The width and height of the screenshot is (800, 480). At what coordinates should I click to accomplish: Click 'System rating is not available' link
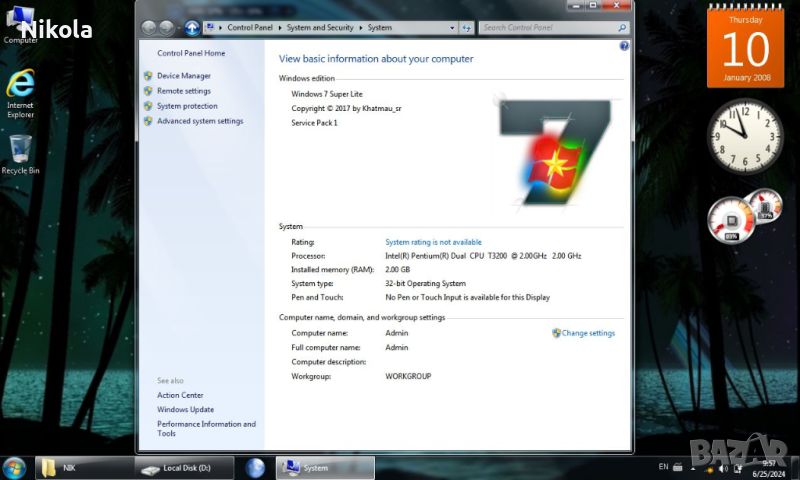[433, 242]
